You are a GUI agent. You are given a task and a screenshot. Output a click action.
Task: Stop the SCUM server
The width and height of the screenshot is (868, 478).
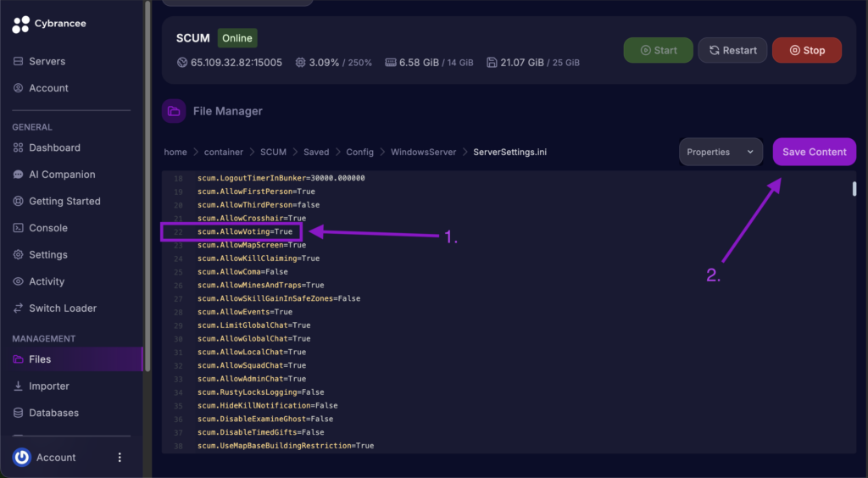807,50
